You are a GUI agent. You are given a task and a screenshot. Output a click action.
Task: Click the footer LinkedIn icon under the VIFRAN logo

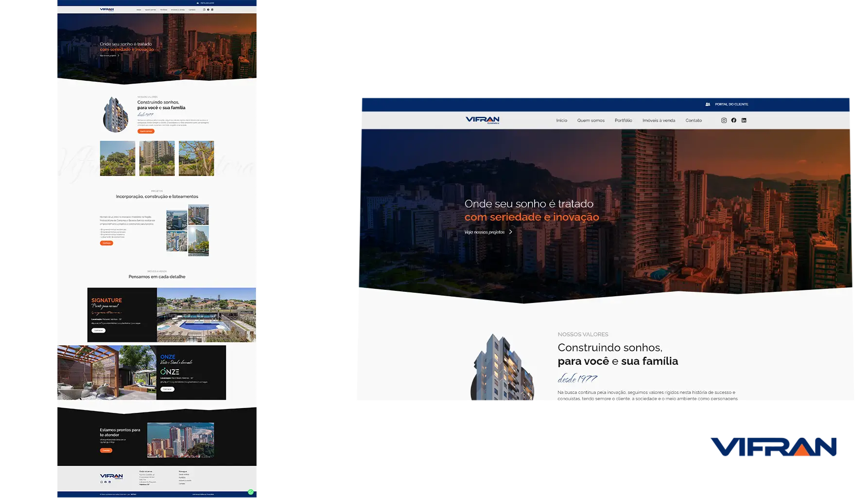[109, 482]
